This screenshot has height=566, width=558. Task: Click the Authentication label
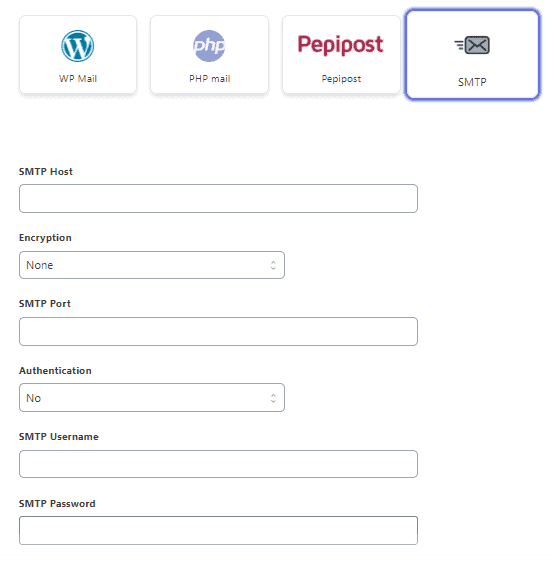coord(55,371)
